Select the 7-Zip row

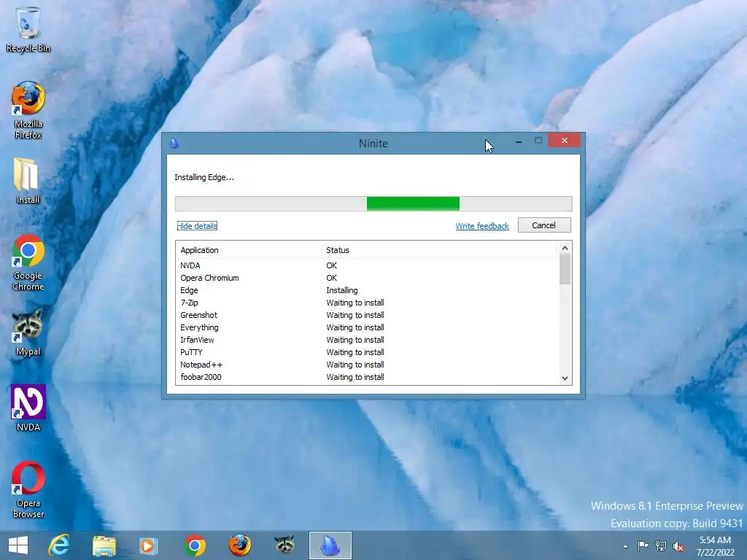click(368, 303)
